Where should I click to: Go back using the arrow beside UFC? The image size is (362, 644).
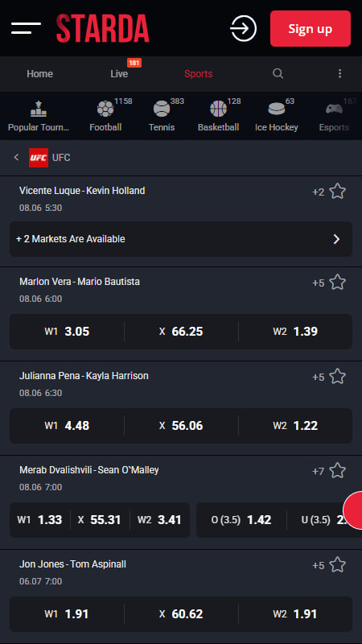point(16,157)
